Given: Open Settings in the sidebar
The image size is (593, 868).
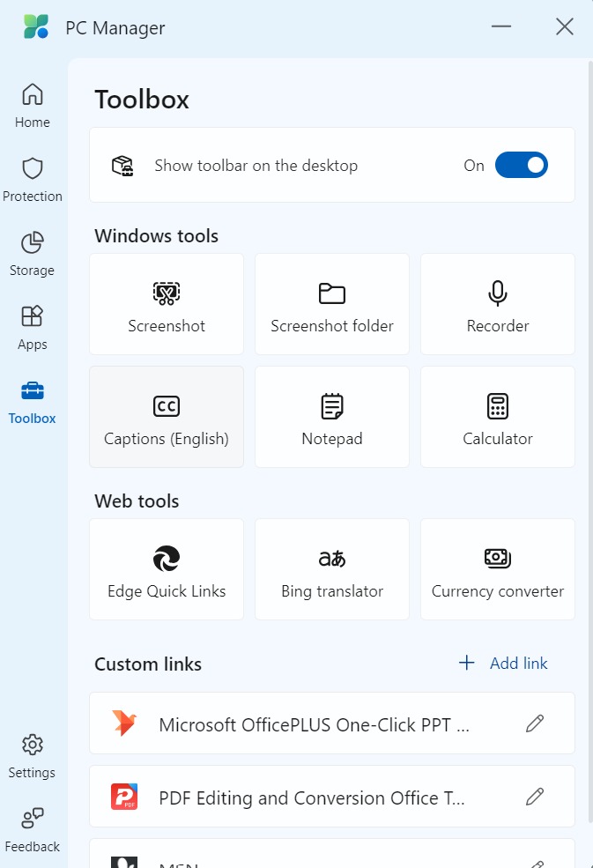Looking at the screenshot, I should [32, 757].
